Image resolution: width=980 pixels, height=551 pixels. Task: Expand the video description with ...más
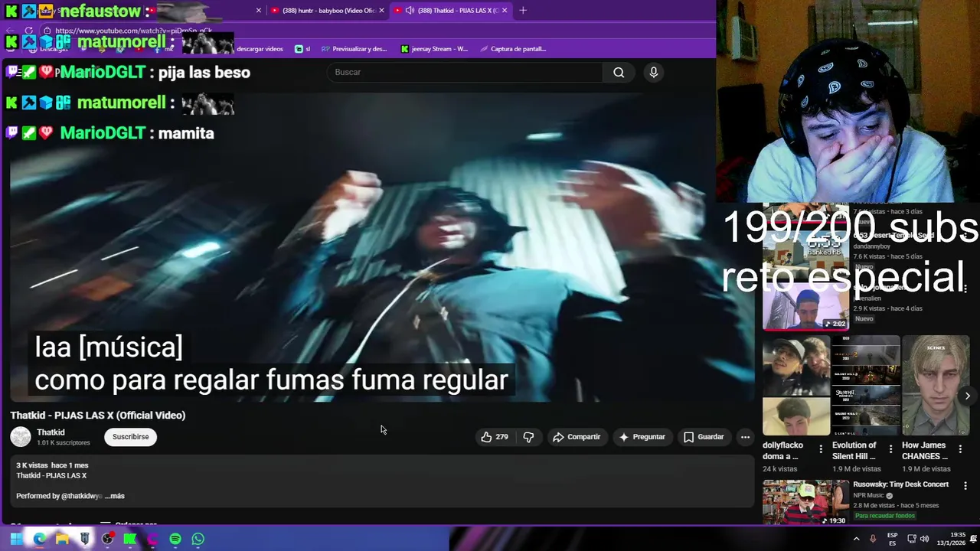[x=115, y=496]
